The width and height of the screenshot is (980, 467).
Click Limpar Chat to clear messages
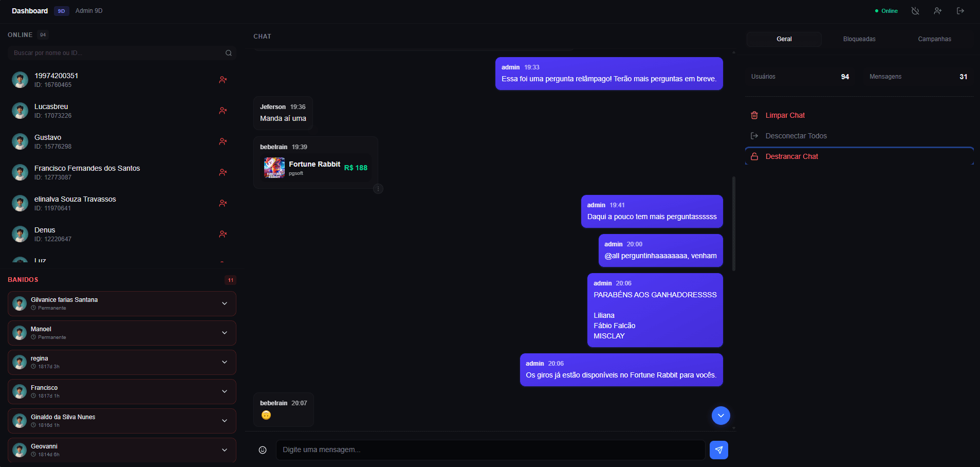point(785,115)
